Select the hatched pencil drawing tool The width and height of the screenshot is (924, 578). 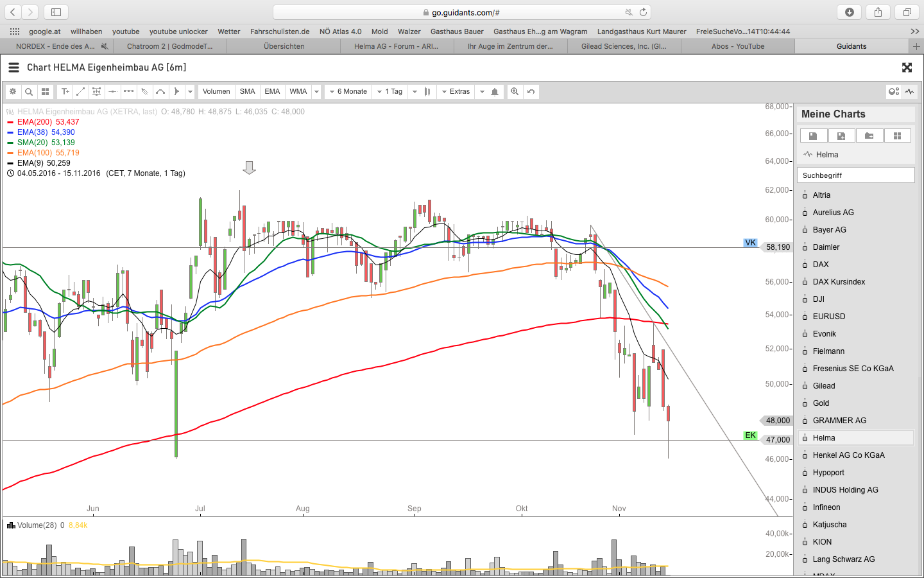click(x=145, y=92)
